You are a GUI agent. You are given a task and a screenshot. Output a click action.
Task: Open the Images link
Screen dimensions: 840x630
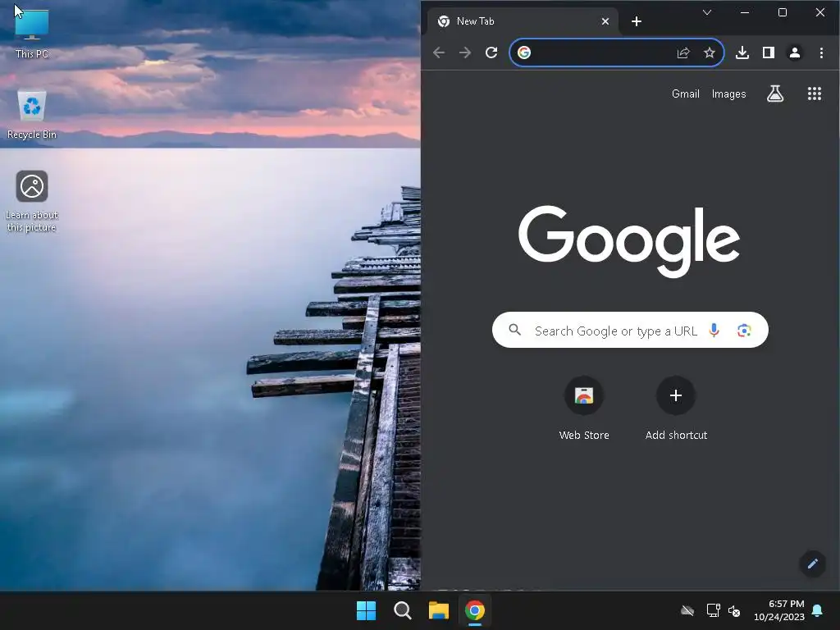pyautogui.click(x=728, y=94)
